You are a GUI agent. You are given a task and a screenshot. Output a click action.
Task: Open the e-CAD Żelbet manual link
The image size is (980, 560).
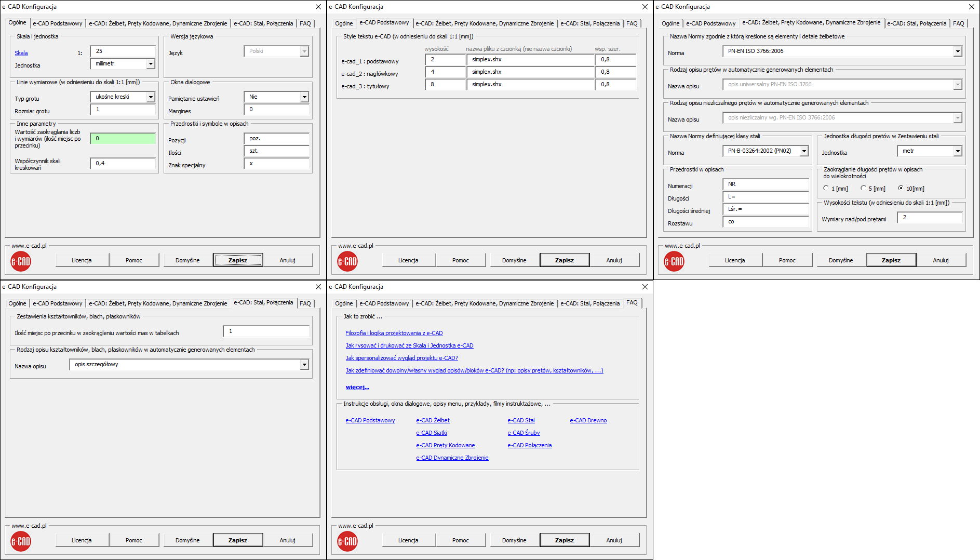pyautogui.click(x=433, y=420)
